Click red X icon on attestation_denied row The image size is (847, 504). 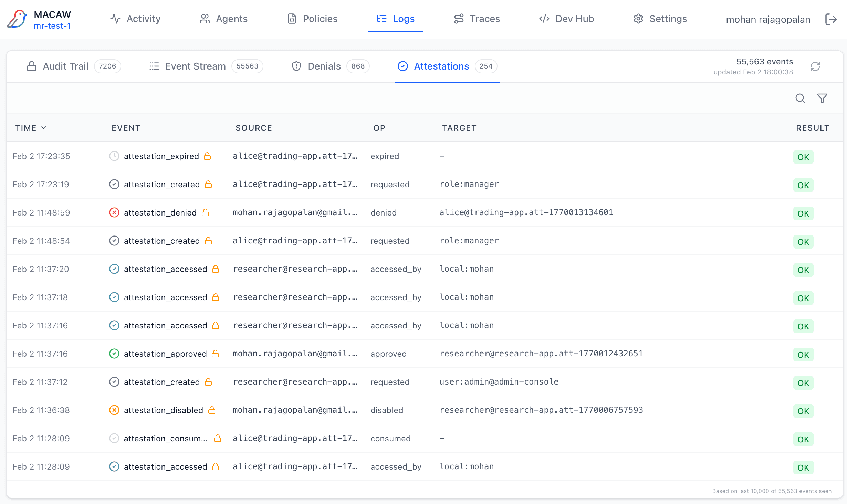tap(114, 213)
